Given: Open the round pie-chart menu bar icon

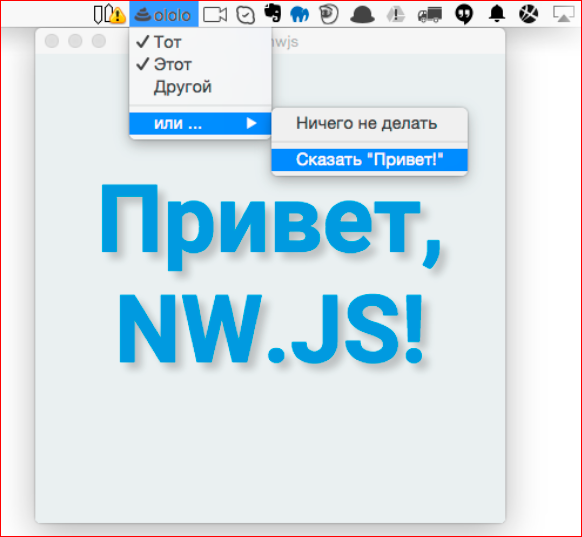Looking at the screenshot, I should (529, 14).
